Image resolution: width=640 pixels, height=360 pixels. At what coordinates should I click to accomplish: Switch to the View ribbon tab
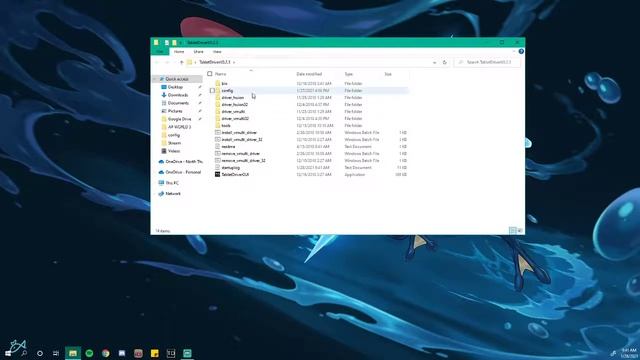(217, 52)
